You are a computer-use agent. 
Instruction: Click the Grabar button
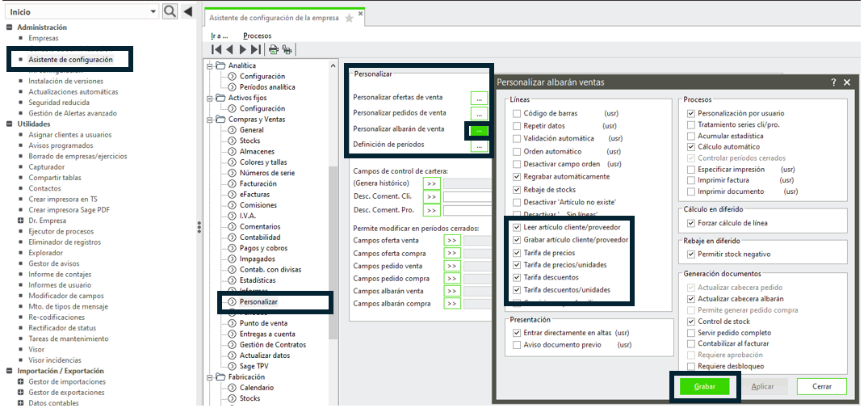coord(705,386)
